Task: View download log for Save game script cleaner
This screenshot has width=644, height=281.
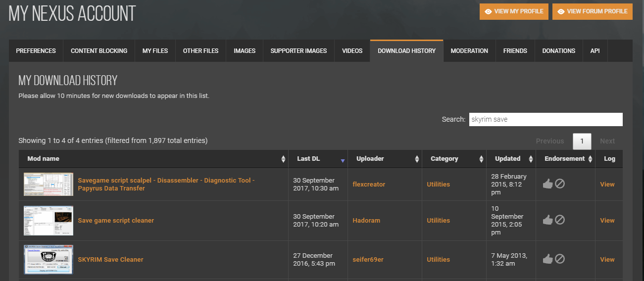Action: coord(607,220)
